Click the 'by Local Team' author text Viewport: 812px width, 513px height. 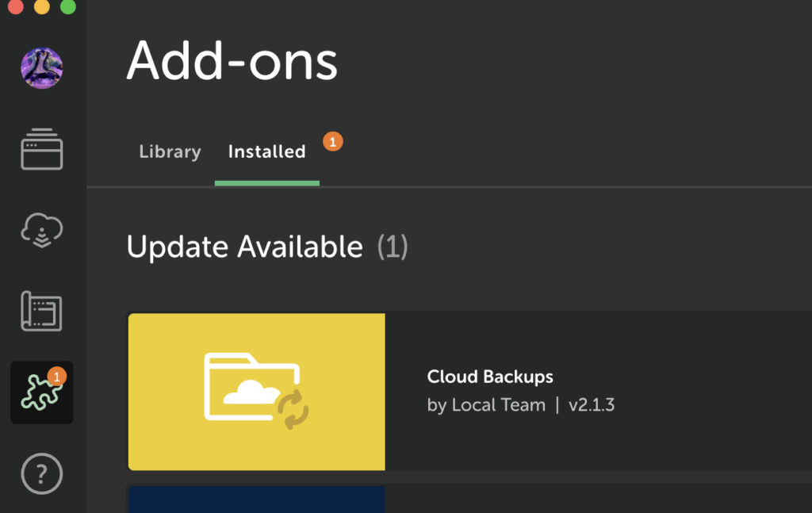pyautogui.click(x=486, y=405)
